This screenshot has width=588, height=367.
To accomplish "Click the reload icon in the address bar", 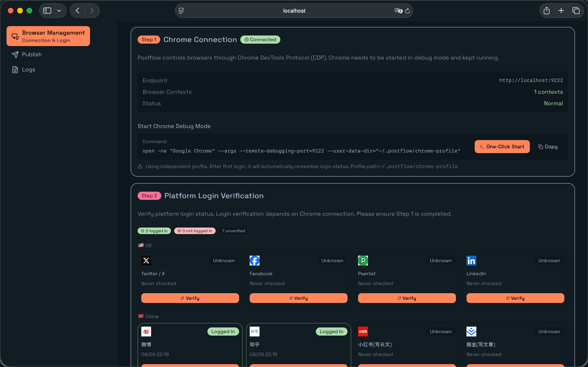I will 407,10.
